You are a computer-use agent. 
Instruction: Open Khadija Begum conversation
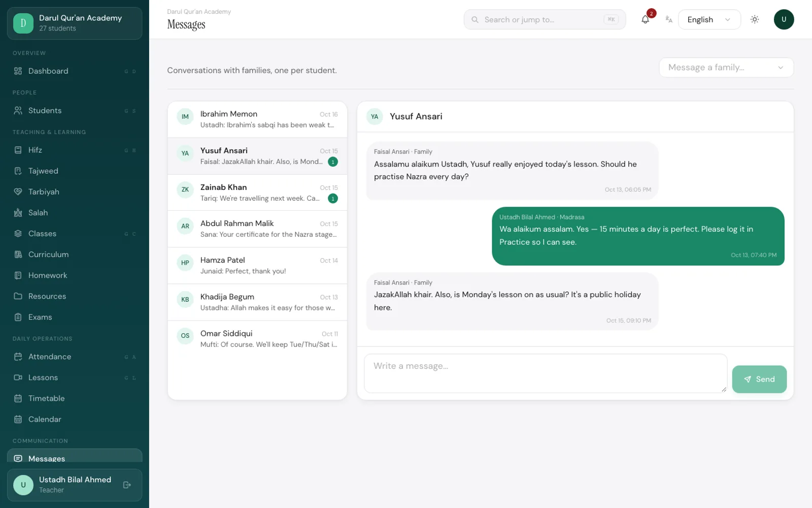[x=257, y=302]
